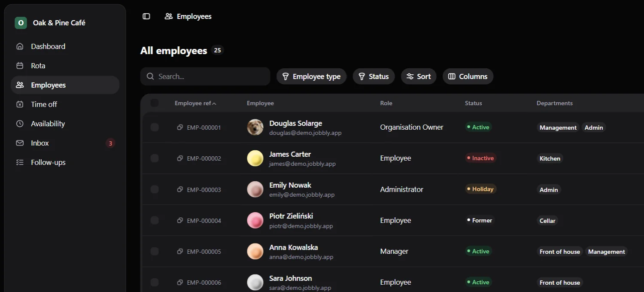Screen dimensions: 644x292
Task: Check the James Carter row checkbox
Action: [155, 158]
